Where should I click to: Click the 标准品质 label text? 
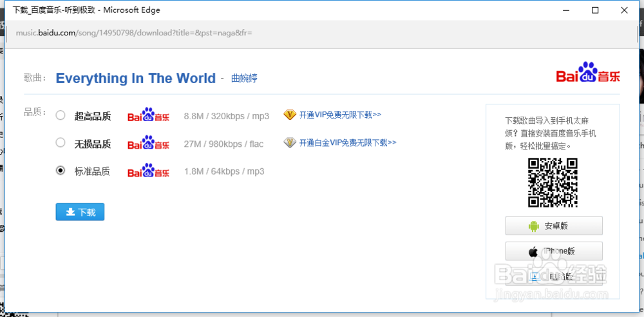pos(92,171)
